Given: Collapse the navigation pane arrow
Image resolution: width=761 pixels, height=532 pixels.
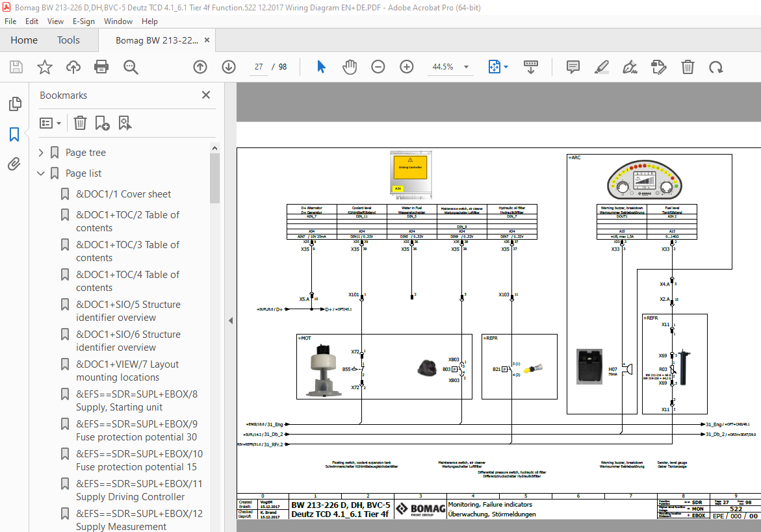Looking at the screenshot, I should coord(231,320).
